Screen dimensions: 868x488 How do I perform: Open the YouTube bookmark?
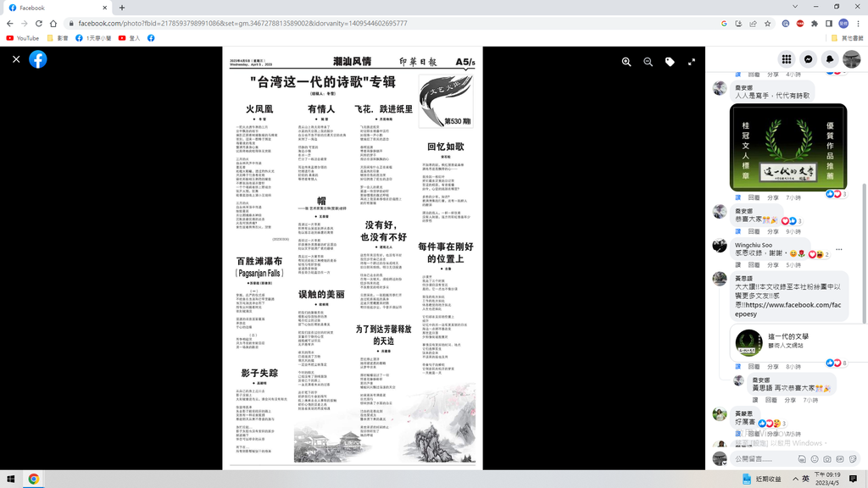tap(22, 38)
